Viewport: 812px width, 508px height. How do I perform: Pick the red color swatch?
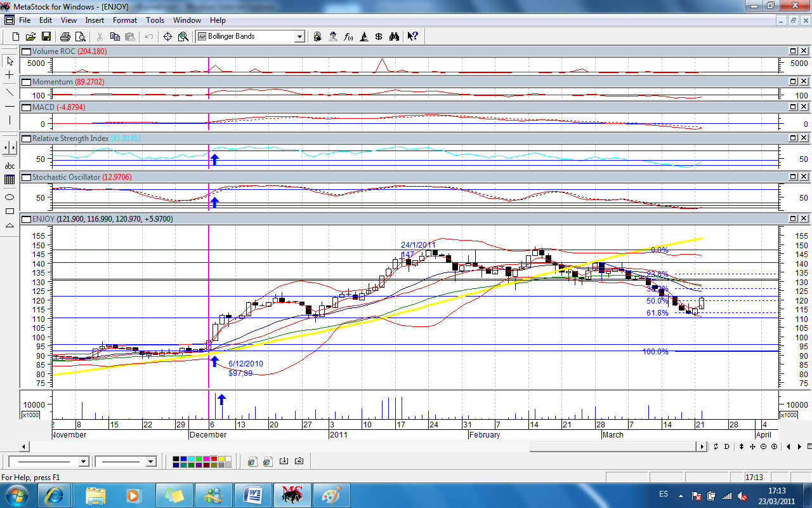pyautogui.click(x=213, y=458)
